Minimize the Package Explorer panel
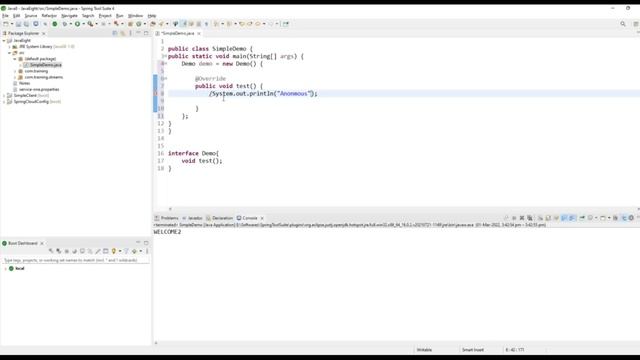Image resolution: width=640 pixels, height=360 pixels. pos(138,33)
